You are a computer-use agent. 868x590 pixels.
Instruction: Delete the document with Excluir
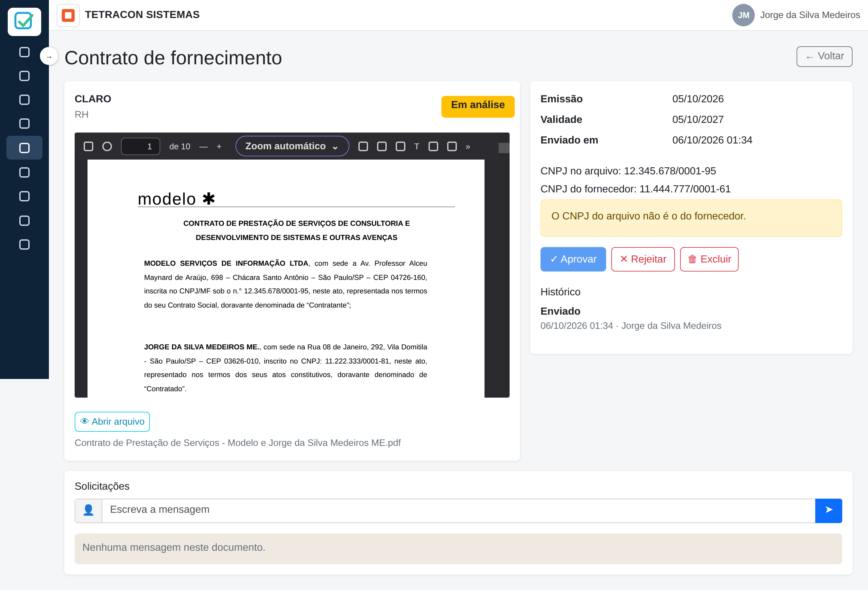709,259
